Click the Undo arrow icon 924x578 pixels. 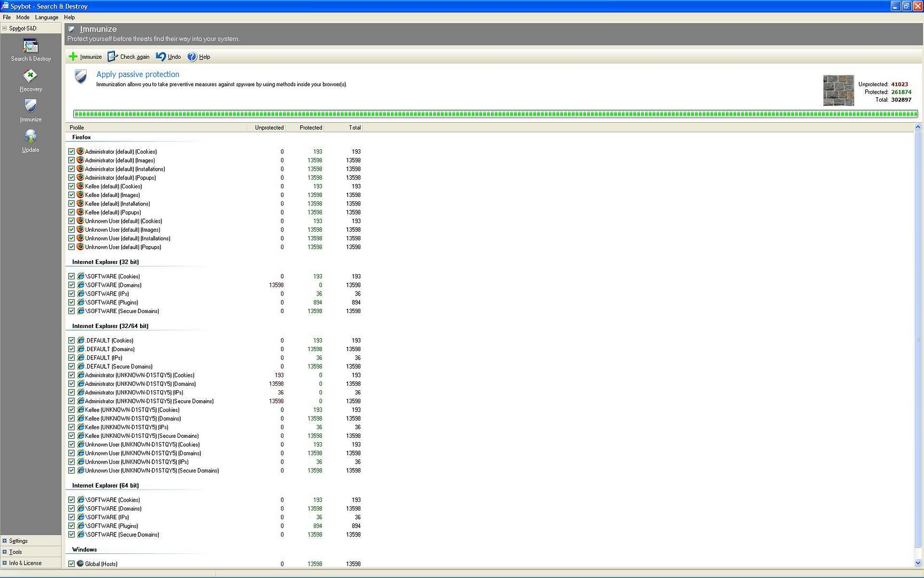click(160, 56)
